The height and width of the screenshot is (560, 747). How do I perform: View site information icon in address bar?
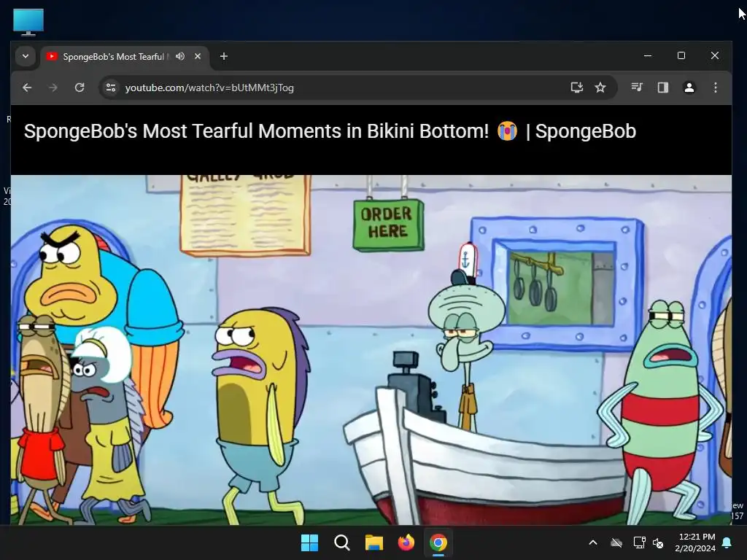click(x=111, y=87)
